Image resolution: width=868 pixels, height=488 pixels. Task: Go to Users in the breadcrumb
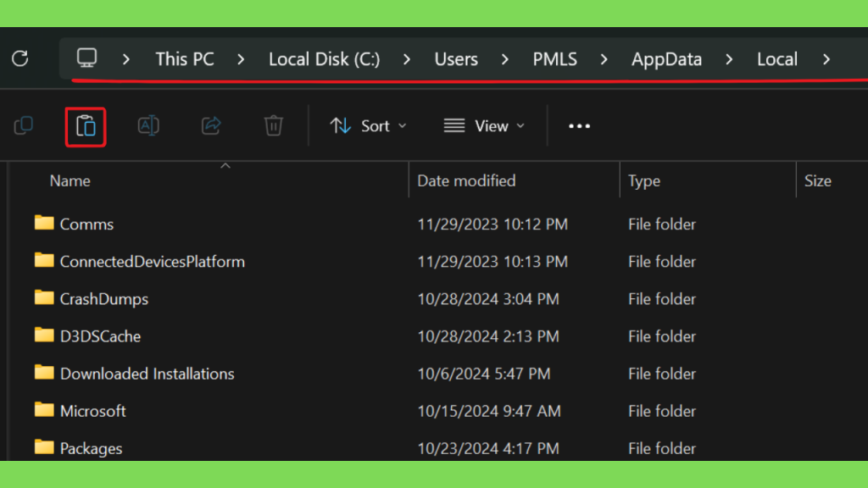tap(456, 59)
